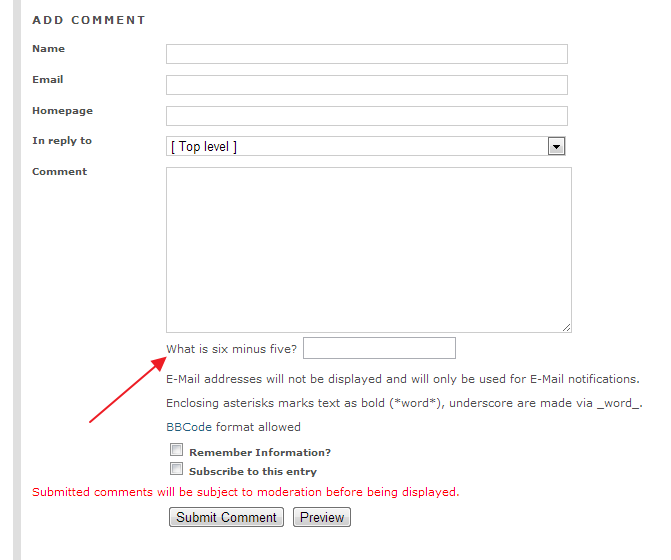Click the Comment box resize handle
This screenshot has height=560, width=671.
point(567,327)
